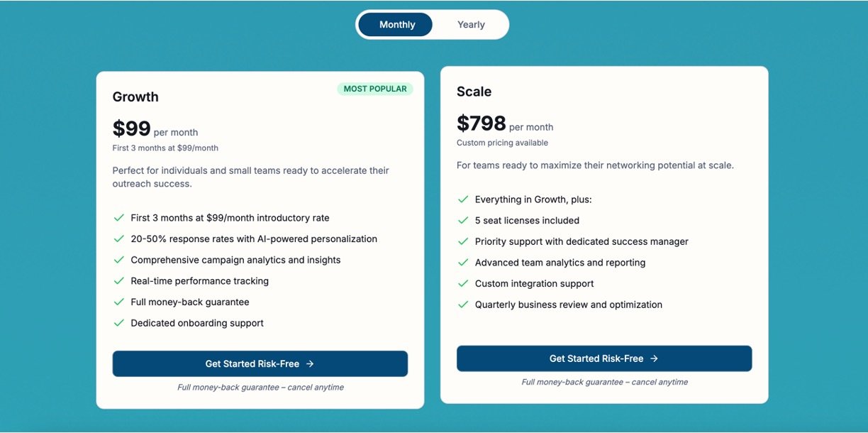Click arrow icon on Scale plan button
Viewport: 868px width, 433px height.
click(654, 358)
